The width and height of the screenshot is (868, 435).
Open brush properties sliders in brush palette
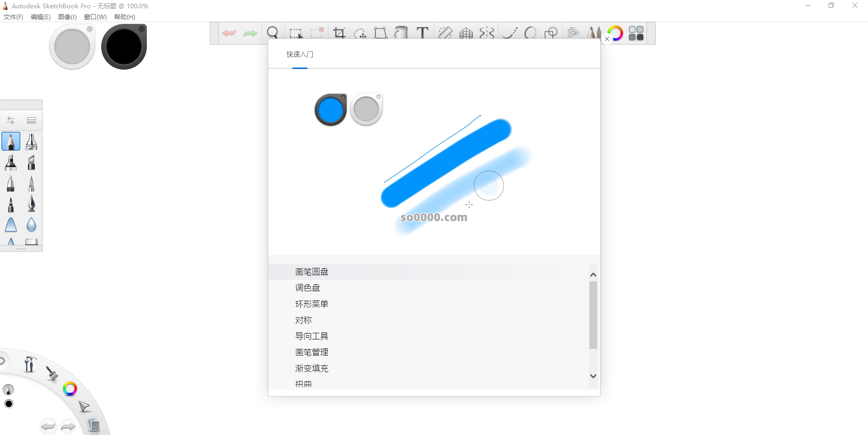coord(11,120)
